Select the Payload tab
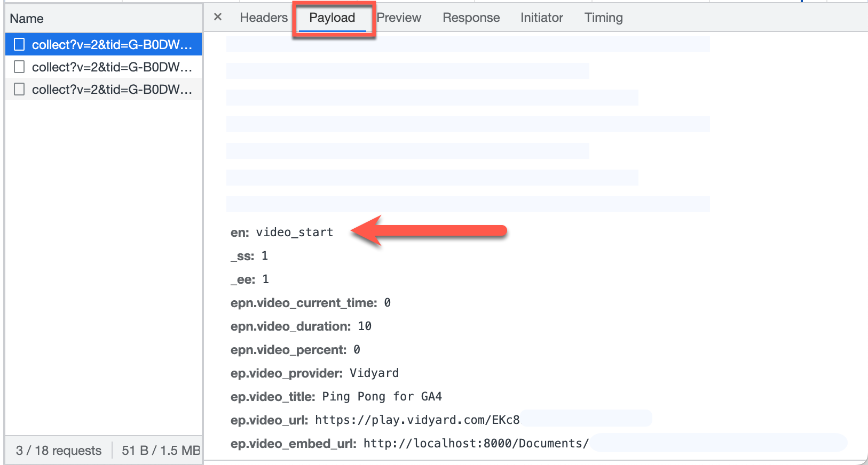 point(332,18)
